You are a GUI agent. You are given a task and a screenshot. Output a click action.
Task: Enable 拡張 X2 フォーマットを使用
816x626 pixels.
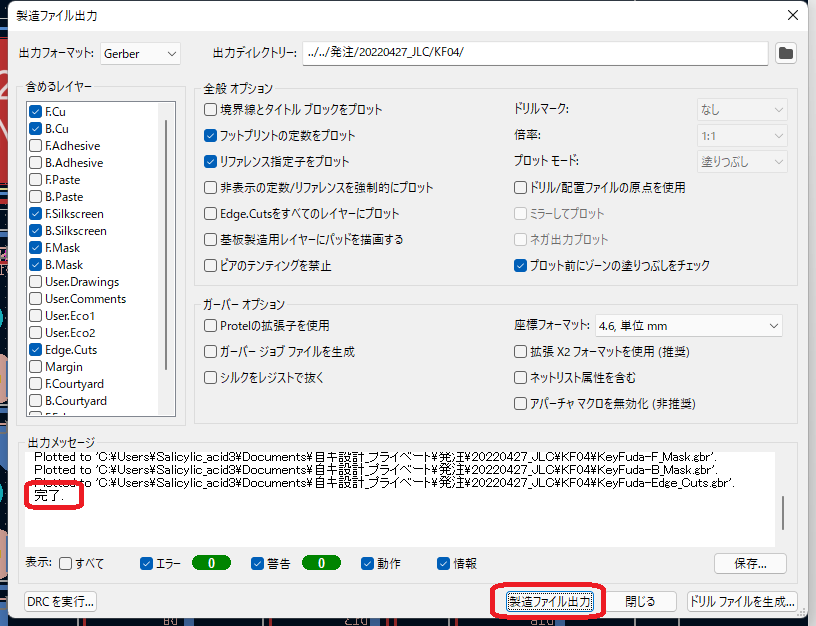[x=520, y=352]
